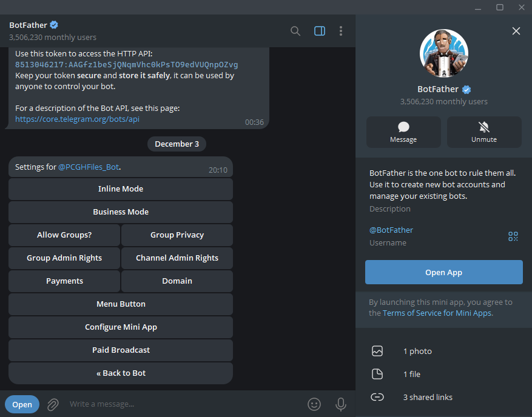This screenshot has width=532, height=417.
Task: Click the Unmute bell button
Action: click(x=484, y=132)
